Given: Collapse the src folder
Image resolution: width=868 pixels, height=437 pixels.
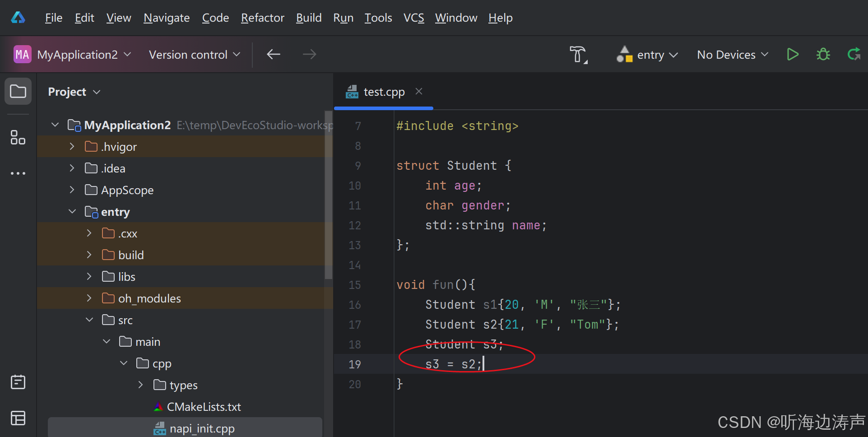Looking at the screenshot, I should click(x=89, y=320).
